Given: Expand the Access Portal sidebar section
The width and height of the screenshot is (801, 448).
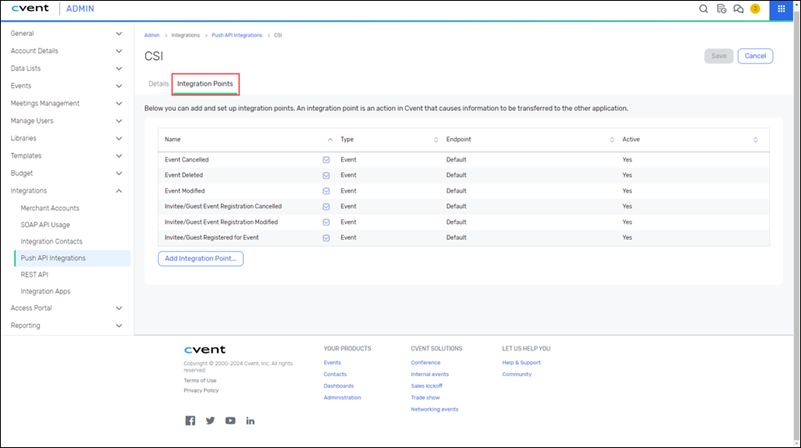Looking at the screenshot, I should (119, 308).
